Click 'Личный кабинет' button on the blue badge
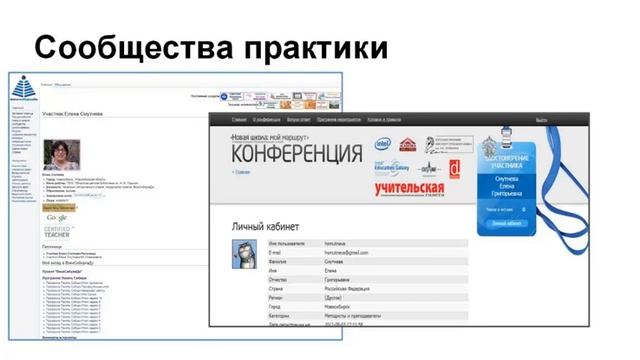 point(507,223)
